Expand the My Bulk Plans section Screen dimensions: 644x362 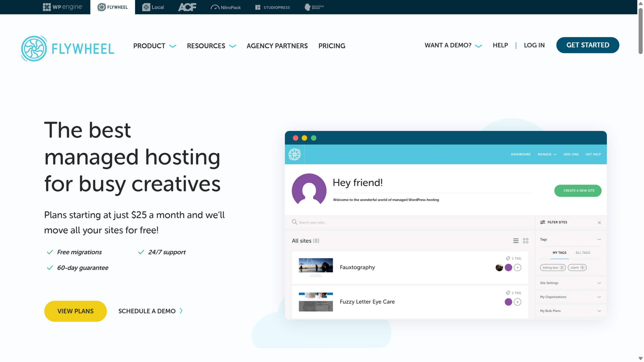(571, 311)
